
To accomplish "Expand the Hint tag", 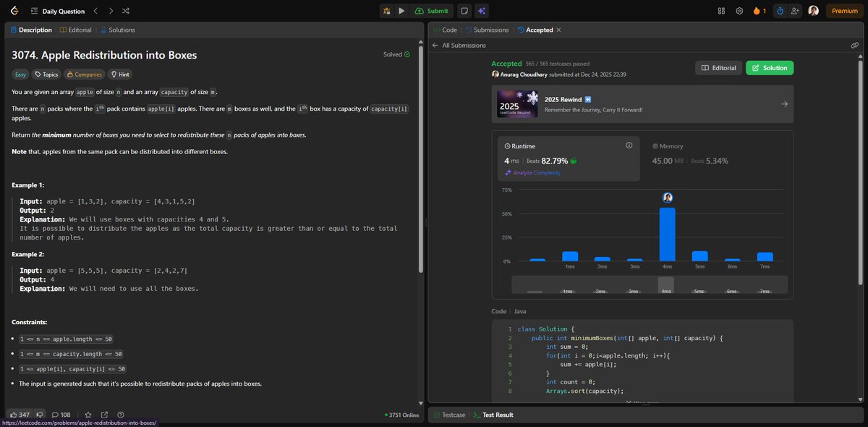I will 120,74.
